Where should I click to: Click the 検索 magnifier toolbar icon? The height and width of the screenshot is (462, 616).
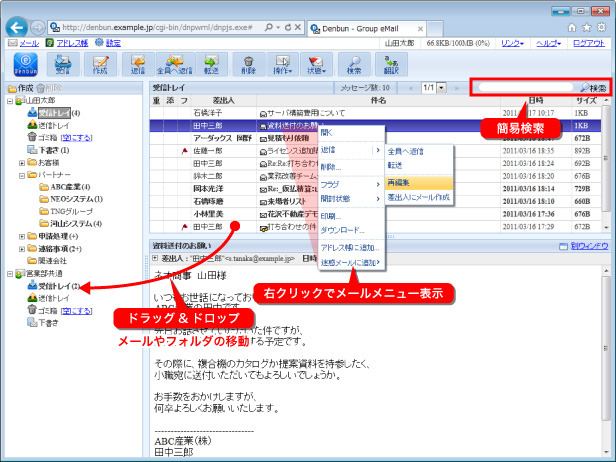coord(354,64)
